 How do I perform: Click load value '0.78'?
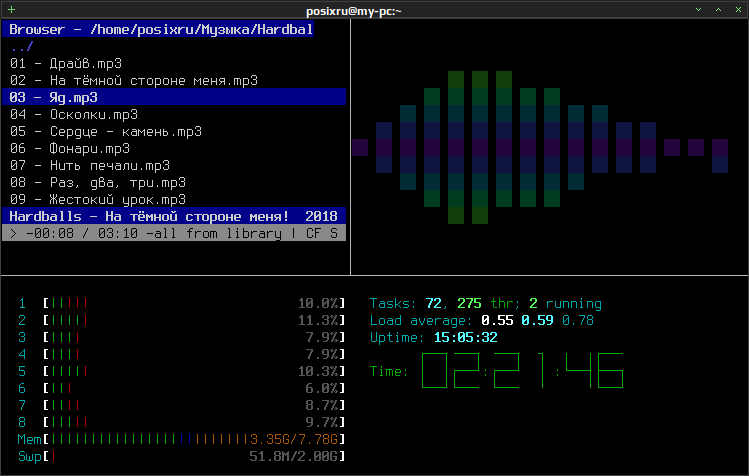pyautogui.click(x=578, y=320)
